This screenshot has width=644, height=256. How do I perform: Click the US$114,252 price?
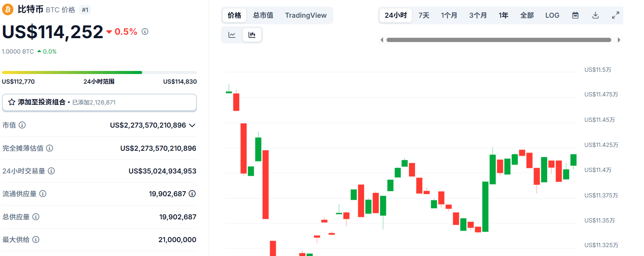(x=53, y=32)
